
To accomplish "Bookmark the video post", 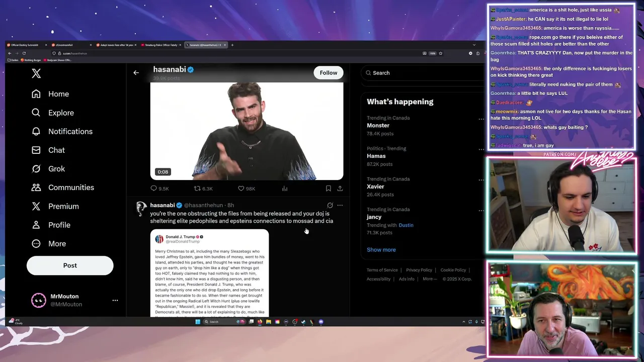I will 328,189.
